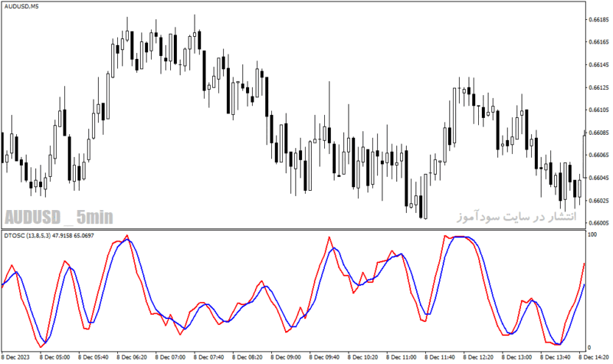Click the 8 Dec 05:40 time label
The height and width of the screenshot is (364, 613).
[93, 357]
